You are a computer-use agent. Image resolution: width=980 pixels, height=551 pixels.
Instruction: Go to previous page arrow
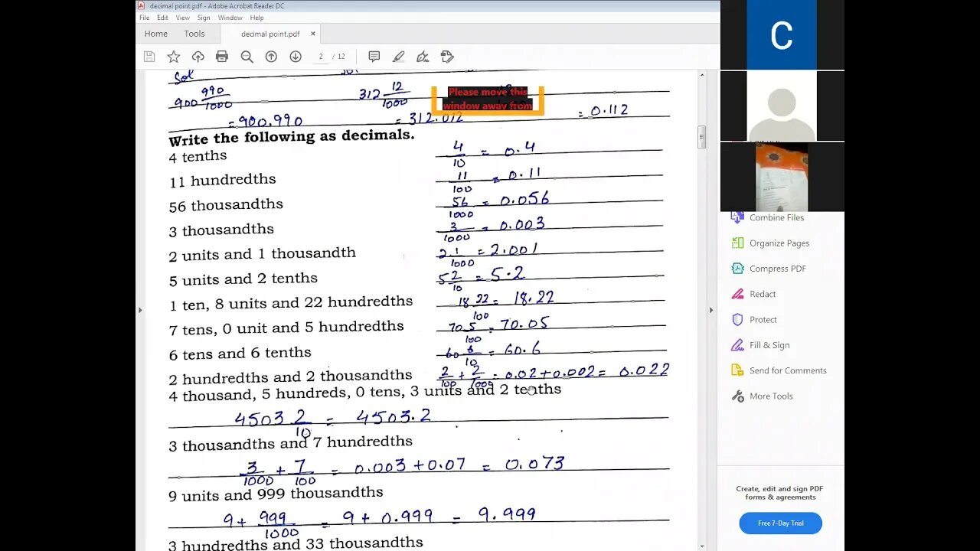click(x=271, y=57)
